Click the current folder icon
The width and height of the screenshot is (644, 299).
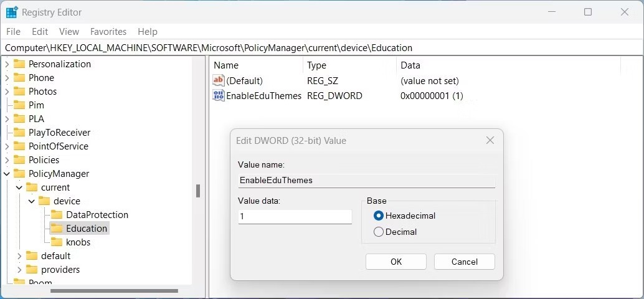pyautogui.click(x=32, y=187)
